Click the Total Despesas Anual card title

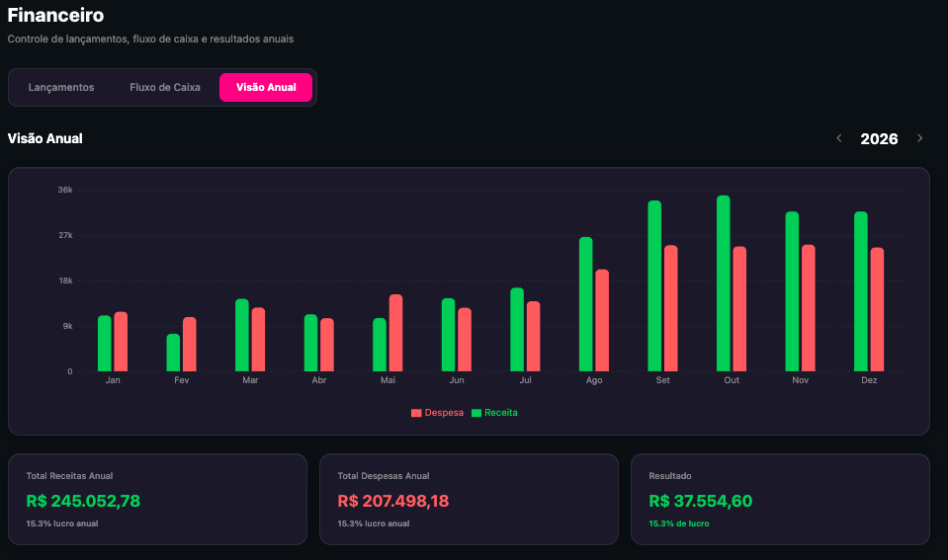(384, 476)
